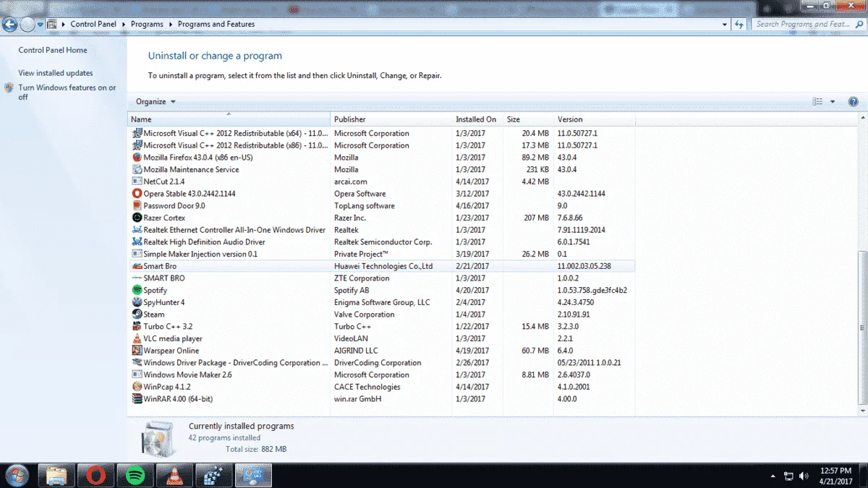The height and width of the screenshot is (488, 868).
Task: Select Realtek Ethernet Controller All-In-One Windows Driver
Action: pos(382,230)
